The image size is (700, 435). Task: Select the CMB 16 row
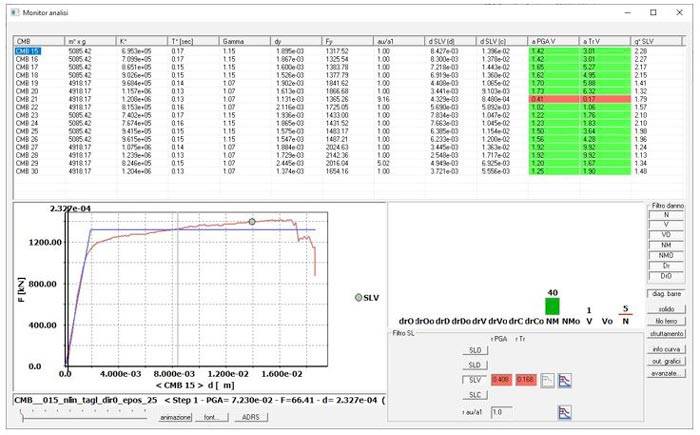348,59
